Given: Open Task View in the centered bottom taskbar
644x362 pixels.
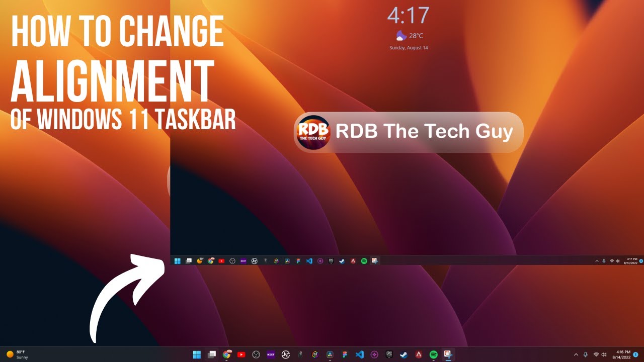Looking at the screenshot, I should point(212,354).
